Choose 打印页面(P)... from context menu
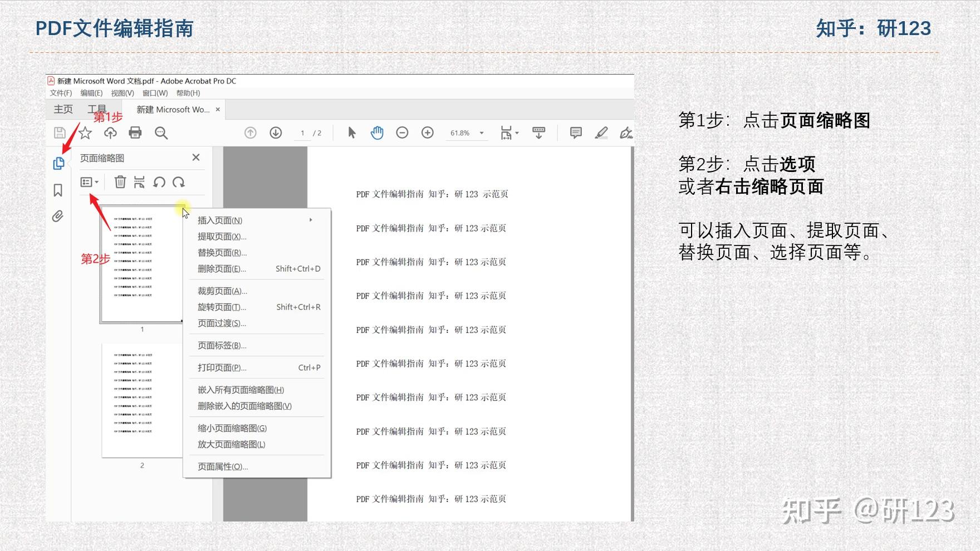Image resolution: width=980 pixels, height=551 pixels. coord(256,368)
